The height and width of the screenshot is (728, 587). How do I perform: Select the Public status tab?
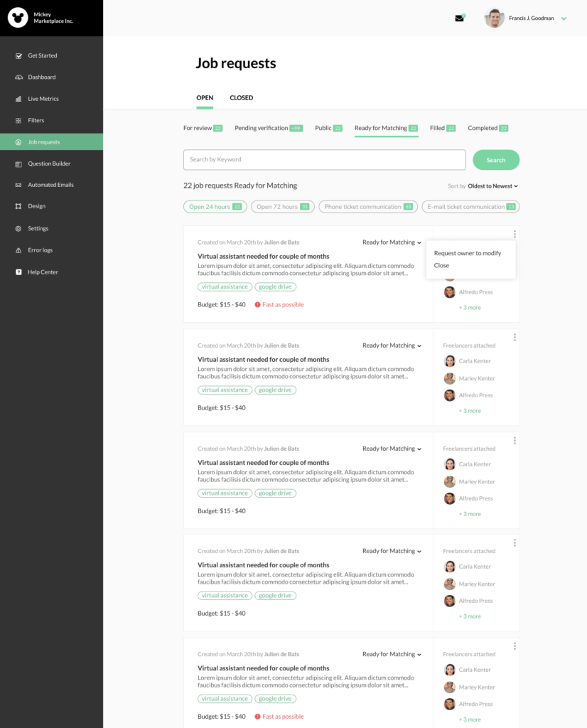pyautogui.click(x=328, y=128)
